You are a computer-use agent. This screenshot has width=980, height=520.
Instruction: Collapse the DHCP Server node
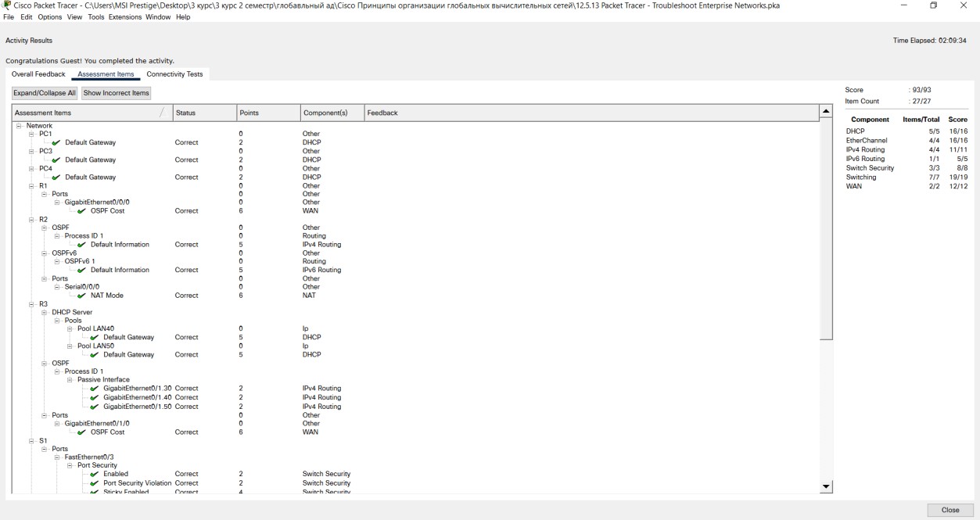[x=44, y=312]
